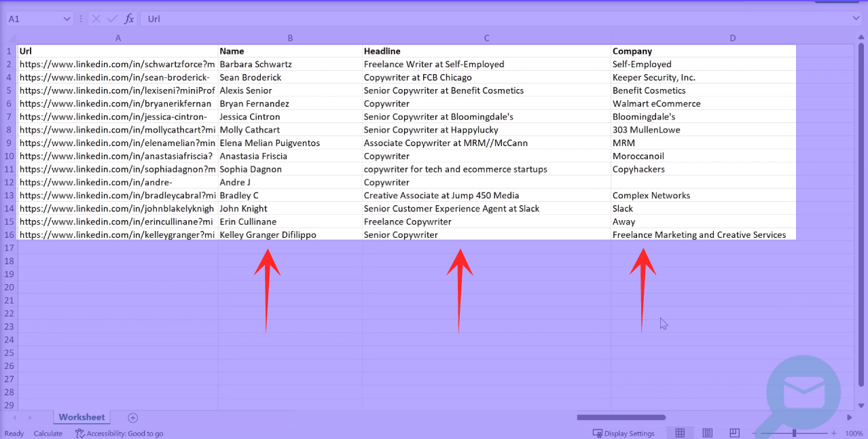The width and height of the screenshot is (868, 439).
Task: Select Freelance Writer at Self-Employed cell
Action: [486, 64]
